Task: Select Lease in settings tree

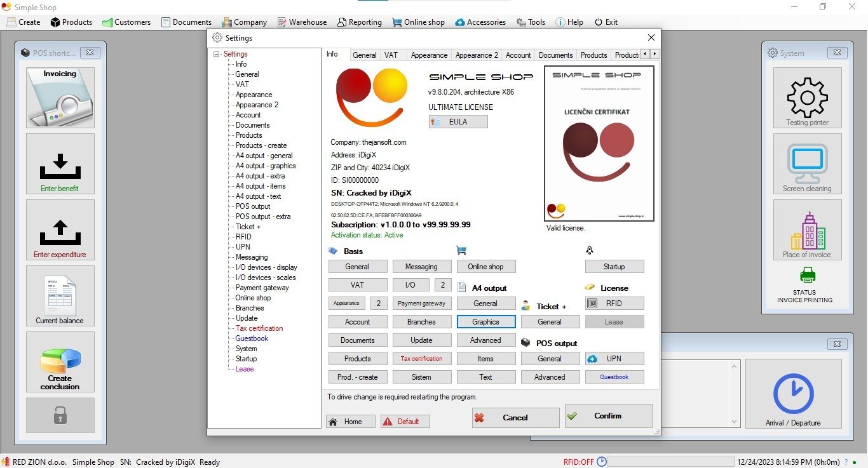Action: click(x=245, y=369)
